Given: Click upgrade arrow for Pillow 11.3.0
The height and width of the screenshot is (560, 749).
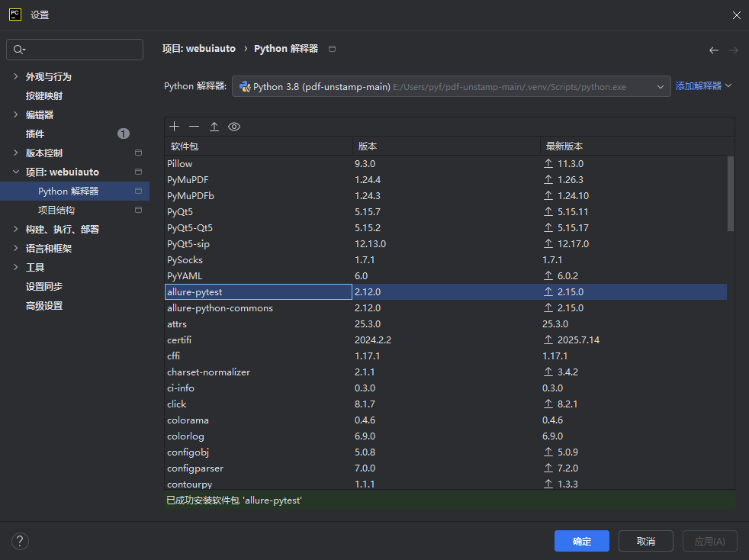Looking at the screenshot, I should pyautogui.click(x=548, y=163).
